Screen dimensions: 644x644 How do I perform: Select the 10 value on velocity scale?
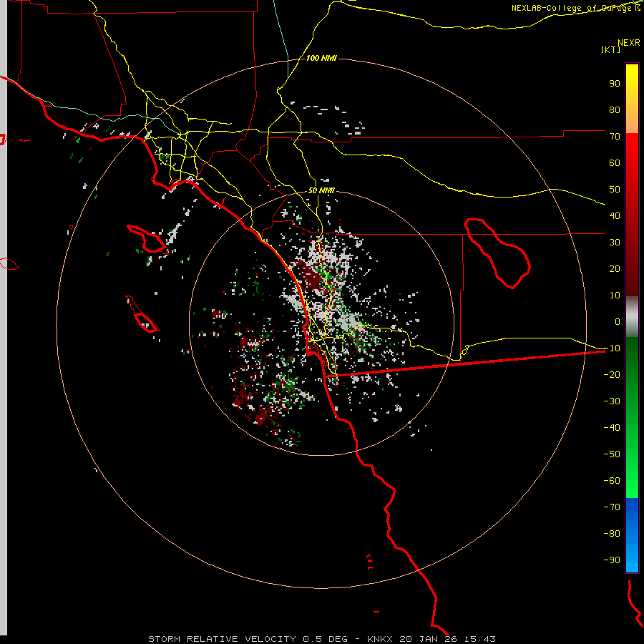tap(615, 296)
